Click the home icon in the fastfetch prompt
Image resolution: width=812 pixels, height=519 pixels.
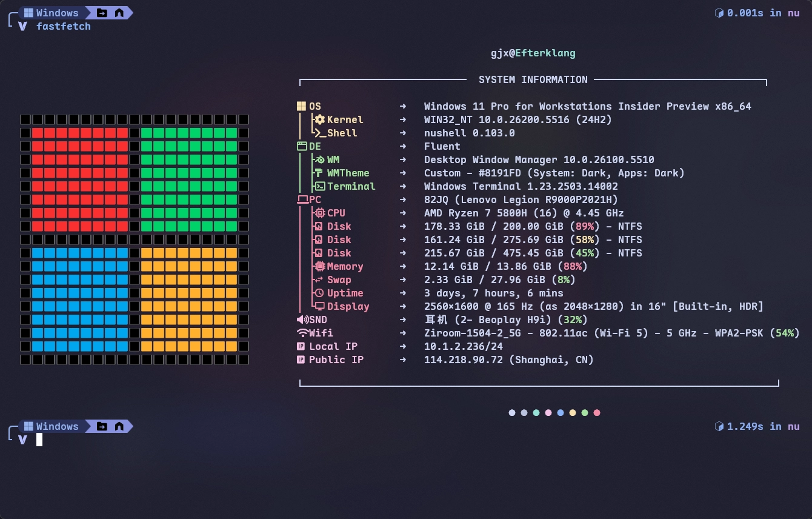[119, 13]
